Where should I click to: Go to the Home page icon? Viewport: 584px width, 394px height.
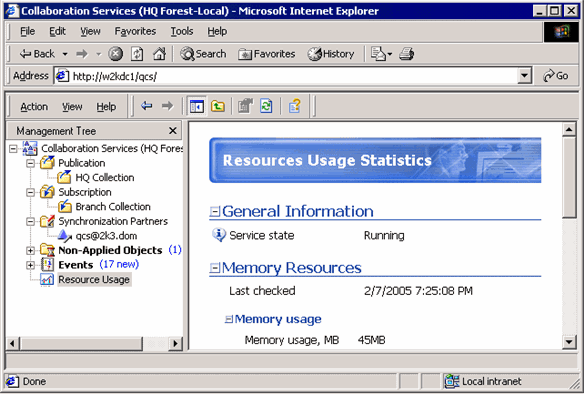pyautogui.click(x=159, y=54)
